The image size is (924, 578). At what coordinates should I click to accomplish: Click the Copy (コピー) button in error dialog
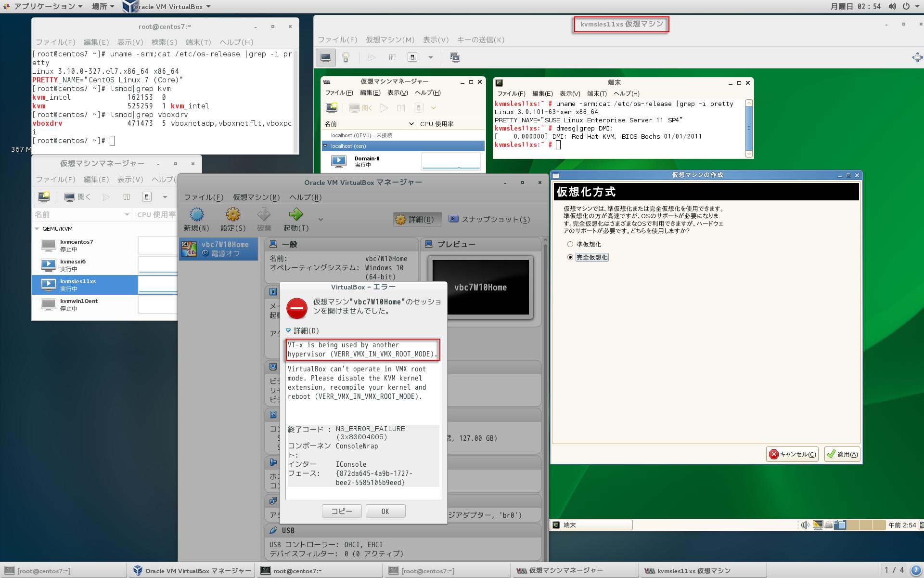pyautogui.click(x=342, y=511)
